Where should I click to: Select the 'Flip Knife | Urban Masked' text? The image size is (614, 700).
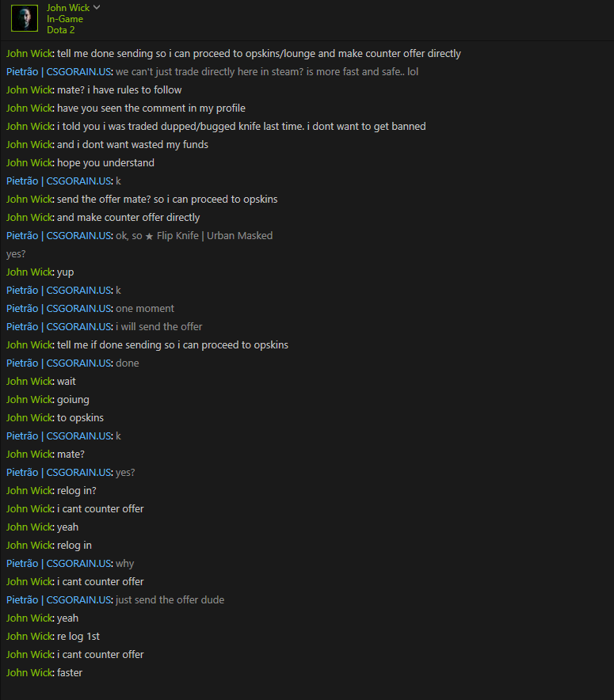(215, 236)
